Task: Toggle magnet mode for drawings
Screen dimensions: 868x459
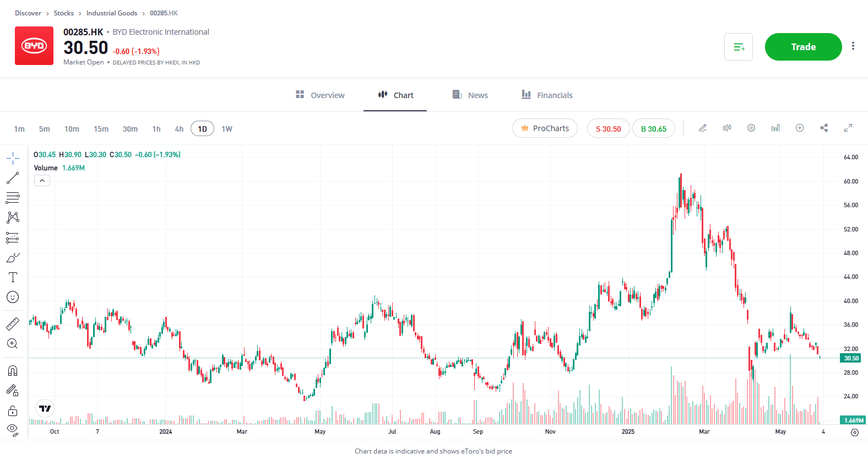Action: (13, 370)
